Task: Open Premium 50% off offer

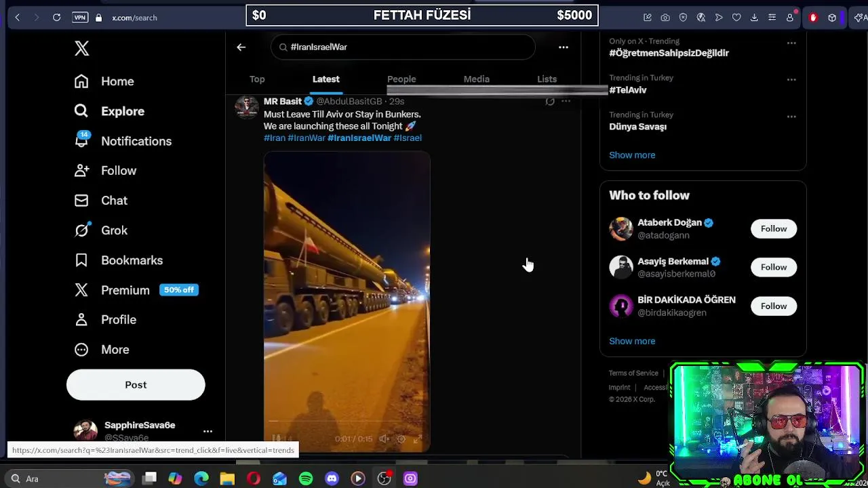Action: (136, 290)
